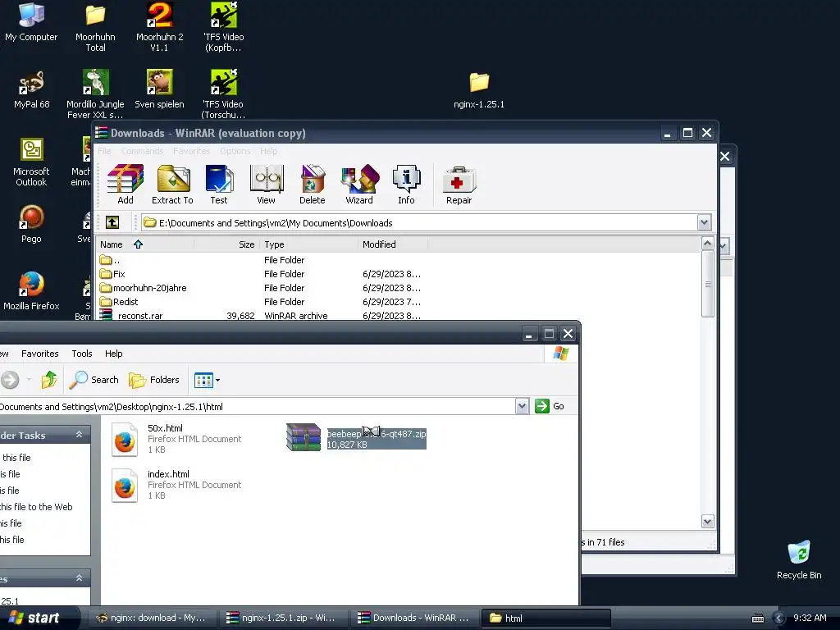
Task: Open the Explorer Help menu
Action: 113,354
